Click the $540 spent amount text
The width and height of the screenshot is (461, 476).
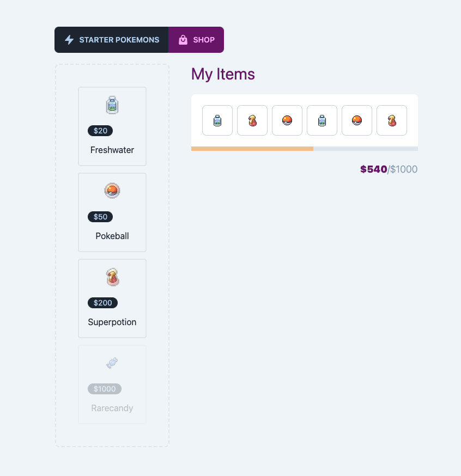click(373, 169)
